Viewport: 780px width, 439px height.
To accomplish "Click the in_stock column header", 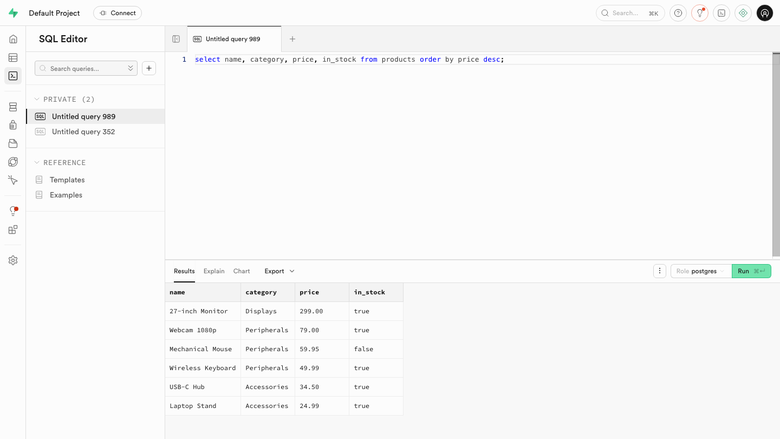I will point(376,292).
